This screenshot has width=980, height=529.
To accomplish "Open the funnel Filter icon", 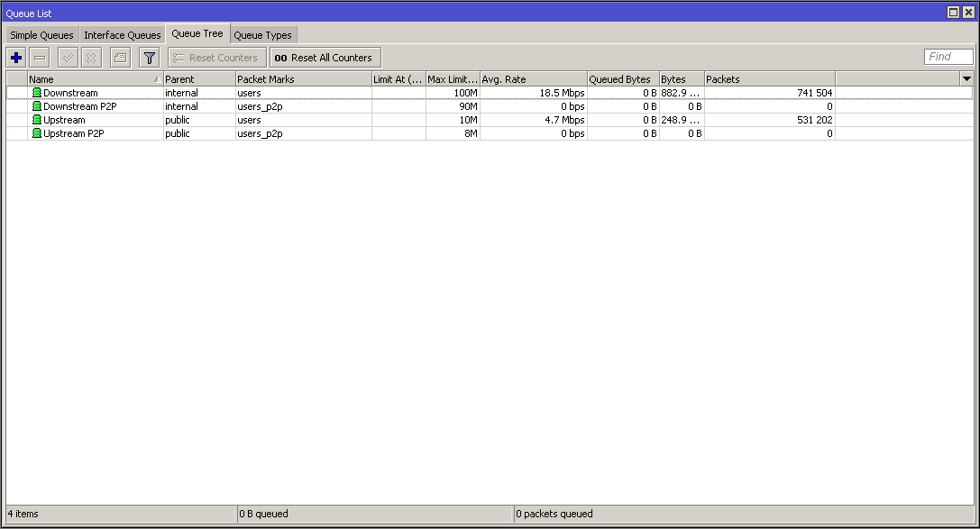I will (x=150, y=58).
